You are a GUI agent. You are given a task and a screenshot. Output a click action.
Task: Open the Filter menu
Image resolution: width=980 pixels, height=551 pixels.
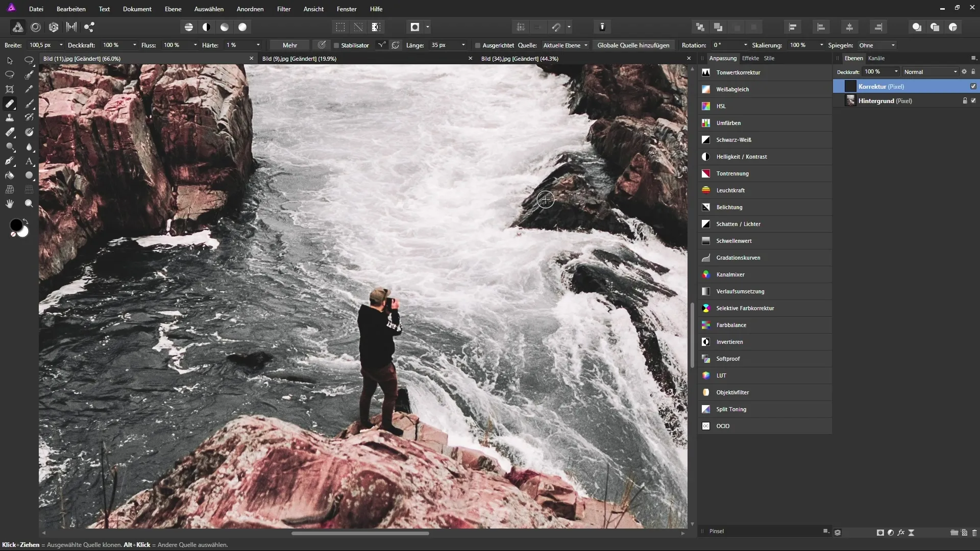tap(284, 9)
